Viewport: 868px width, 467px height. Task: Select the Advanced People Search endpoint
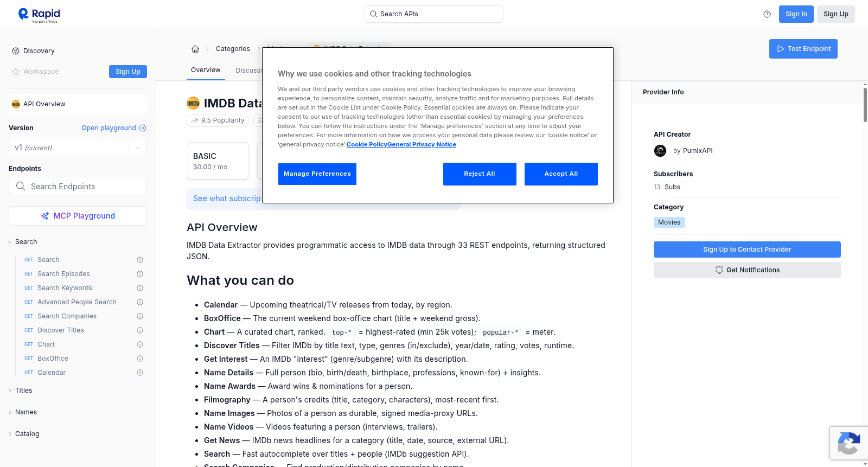coord(77,302)
